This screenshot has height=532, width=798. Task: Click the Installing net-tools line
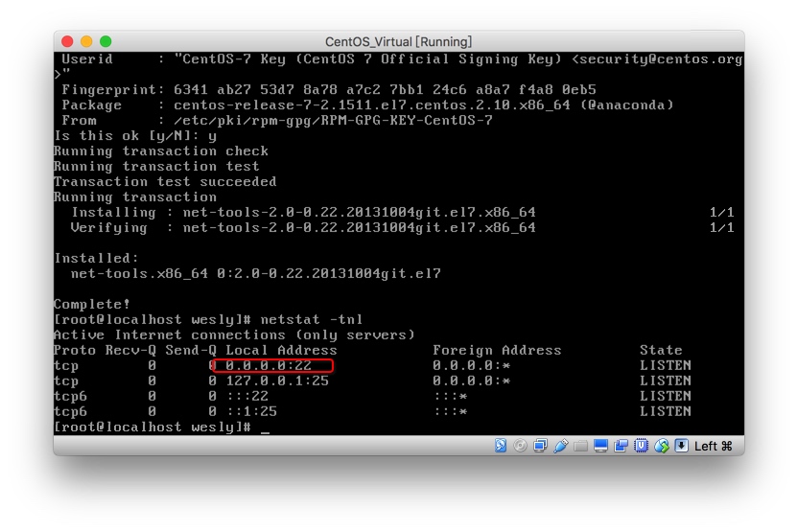(x=303, y=212)
